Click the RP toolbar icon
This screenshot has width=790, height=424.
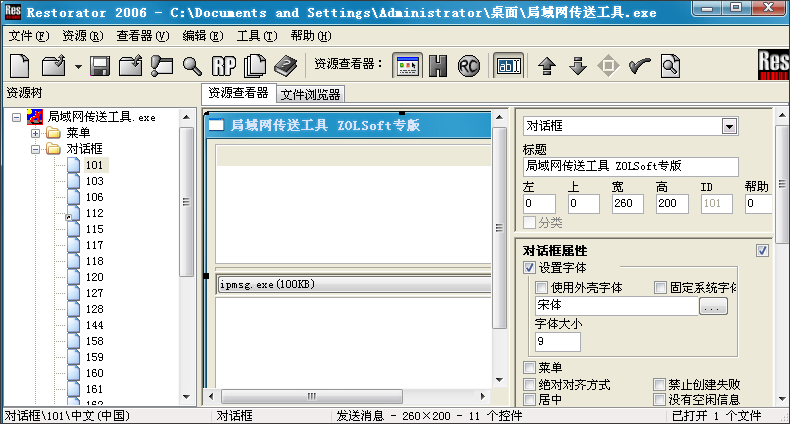pyautogui.click(x=224, y=66)
